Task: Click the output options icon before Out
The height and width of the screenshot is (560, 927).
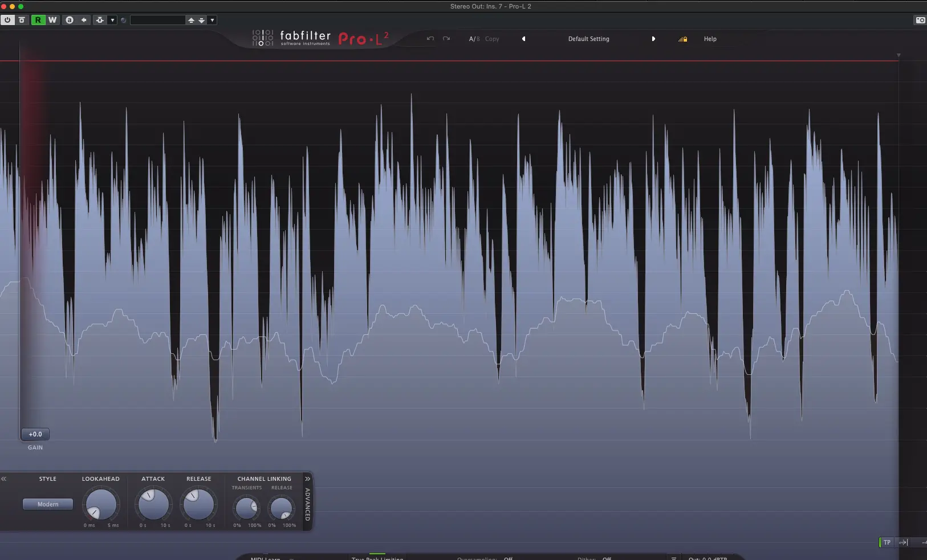Action: pyautogui.click(x=673, y=558)
